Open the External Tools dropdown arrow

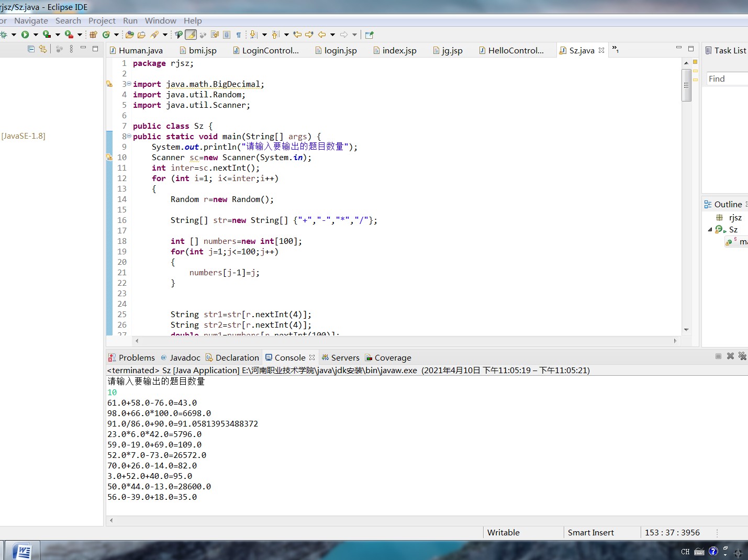80,35
